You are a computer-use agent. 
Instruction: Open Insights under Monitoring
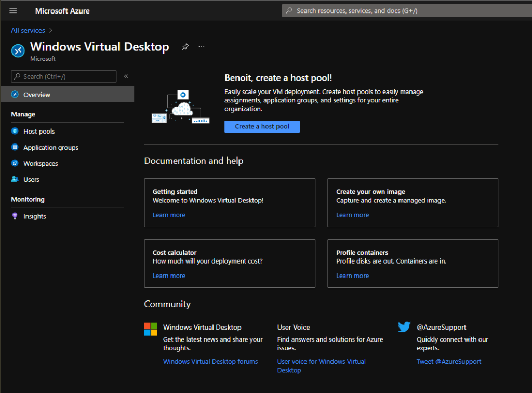[35, 216]
